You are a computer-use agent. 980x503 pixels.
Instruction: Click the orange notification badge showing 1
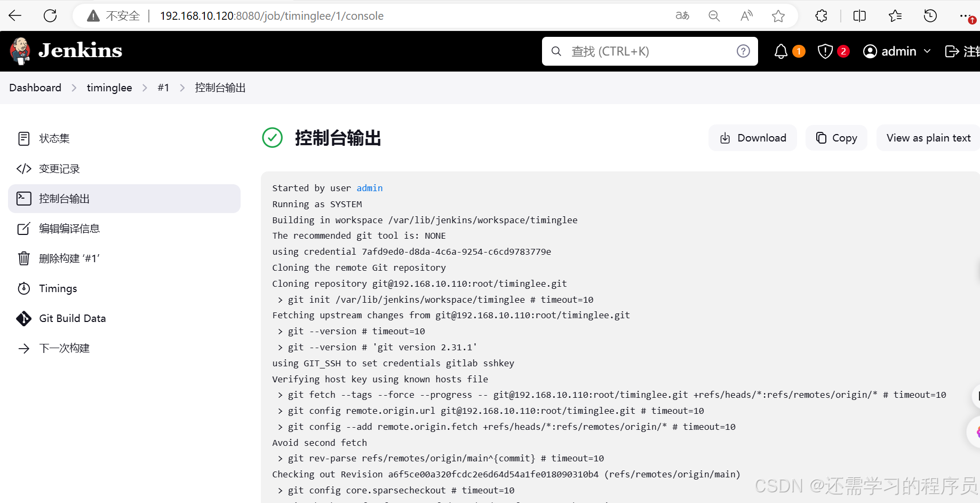coord(799,51)
